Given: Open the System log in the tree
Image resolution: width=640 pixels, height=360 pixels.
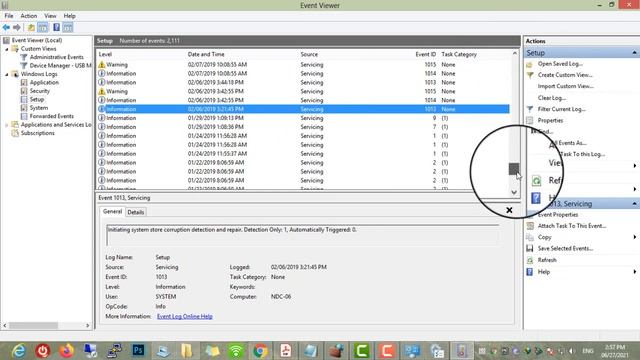Looking at the screenshot, I should click(x=39, y=108).
